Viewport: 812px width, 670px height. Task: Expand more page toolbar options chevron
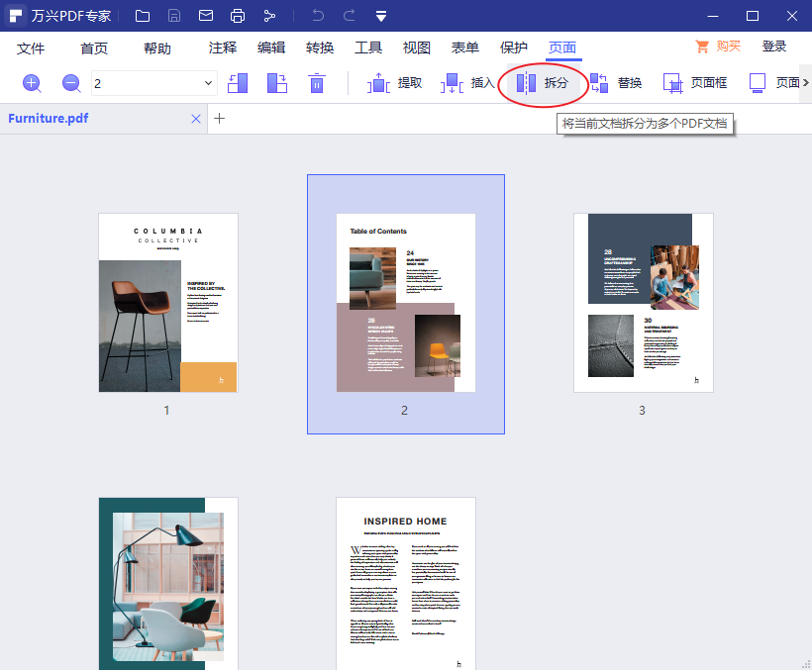(805, 83)
